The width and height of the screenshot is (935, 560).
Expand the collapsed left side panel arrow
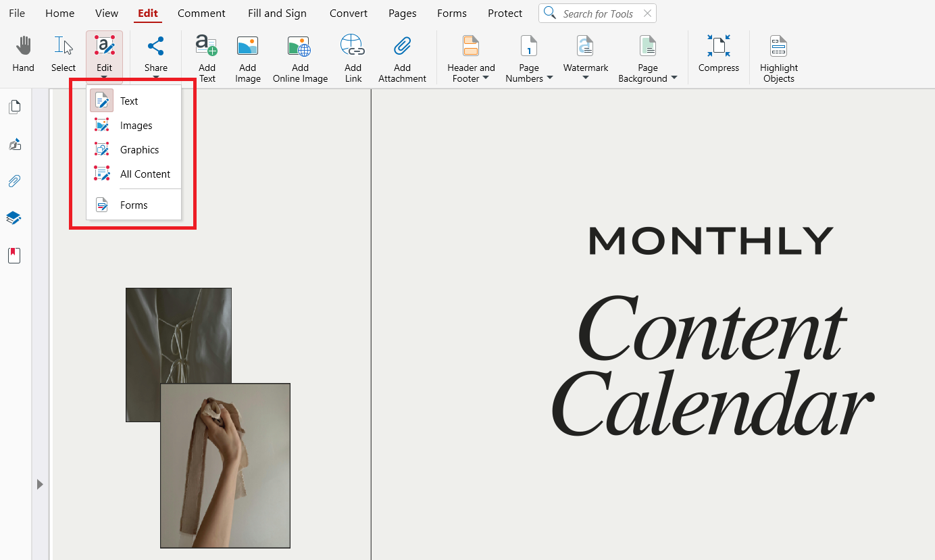(40, 484)
